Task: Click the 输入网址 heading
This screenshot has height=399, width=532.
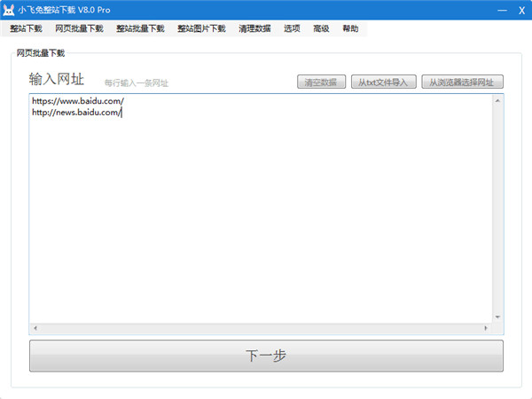Action: (x=57, y=79)
